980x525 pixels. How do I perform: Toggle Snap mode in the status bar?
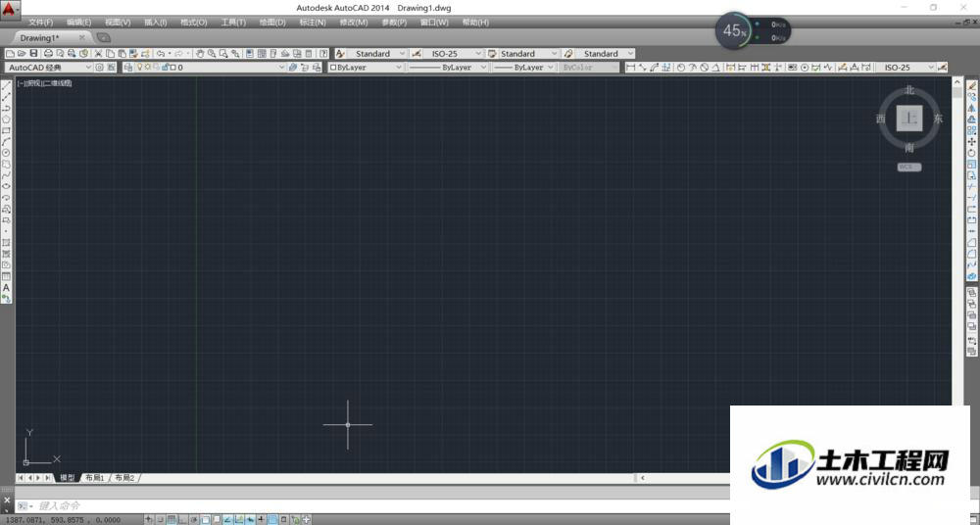pos(160,519)
